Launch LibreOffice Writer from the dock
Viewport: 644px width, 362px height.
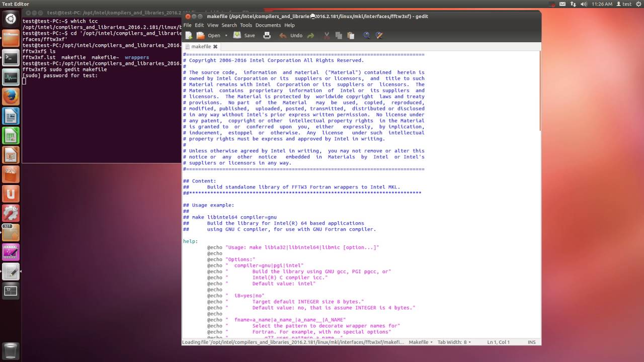pyautogui.click(x=11, y=116)
